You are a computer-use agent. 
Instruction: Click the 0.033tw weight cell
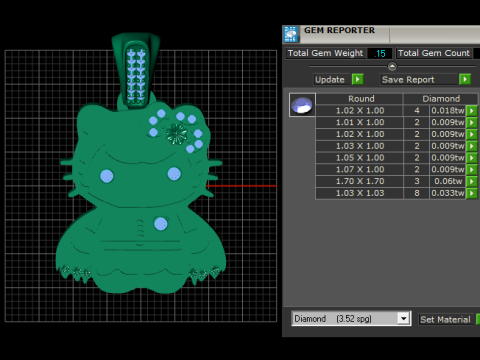[x=448, y=193]
